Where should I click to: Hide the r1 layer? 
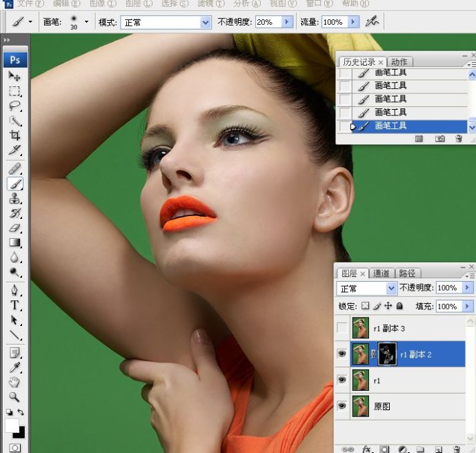tap(342, 380)
